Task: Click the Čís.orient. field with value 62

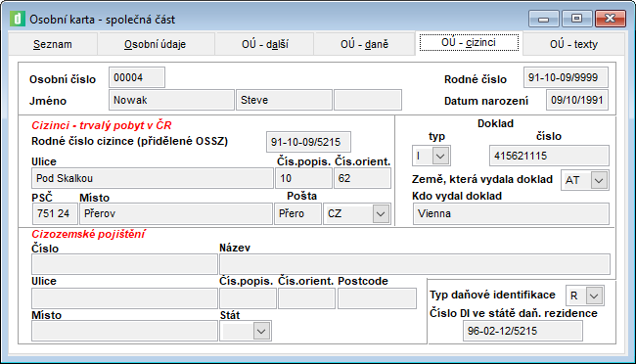Action: point(362,178)
